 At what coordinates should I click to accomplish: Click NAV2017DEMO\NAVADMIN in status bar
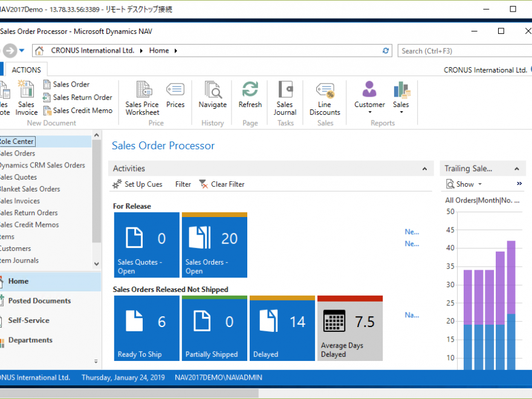point(218,378)
